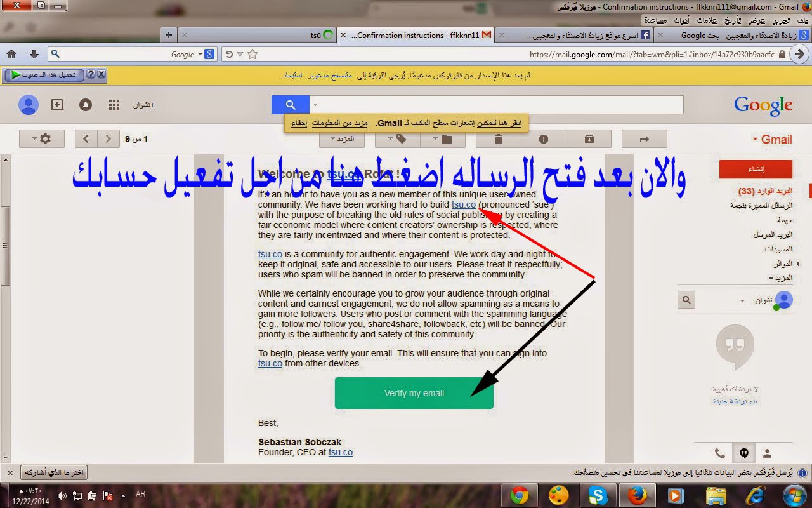Open تحرير edit menu
The height and width of the screenshot is (508, 812).
click(780, 20)
